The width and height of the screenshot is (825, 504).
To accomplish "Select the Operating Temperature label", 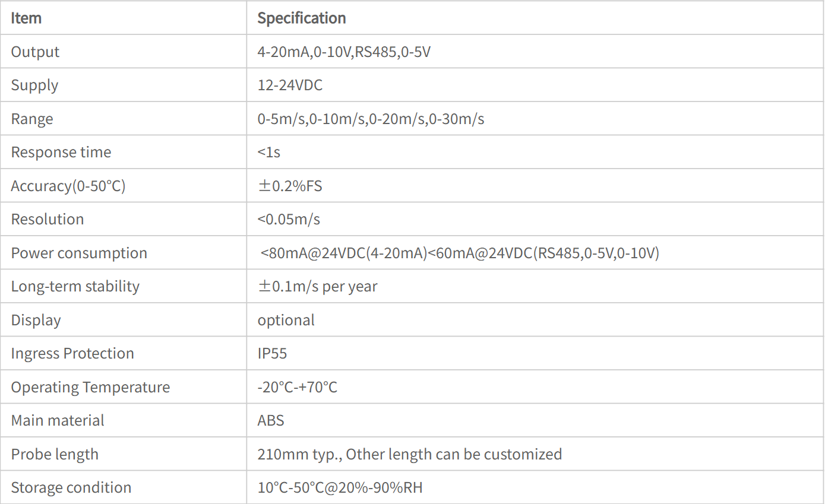I will 90,387.
